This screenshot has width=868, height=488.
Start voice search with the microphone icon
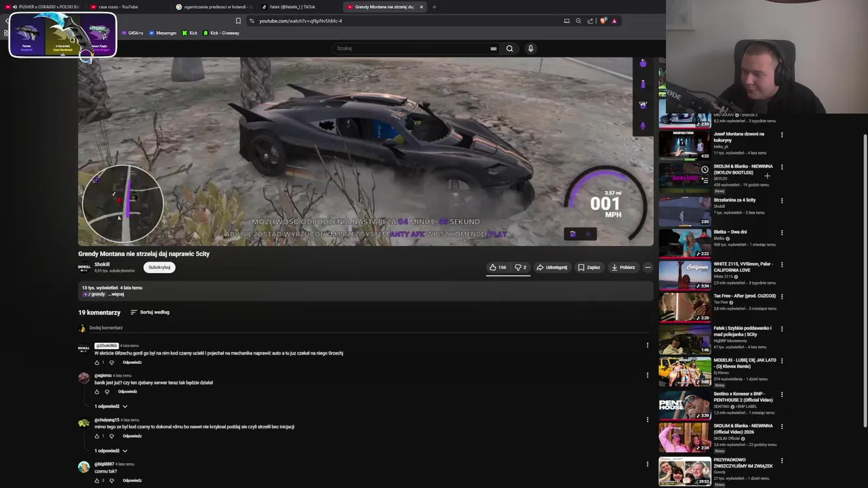coord(530,48)
